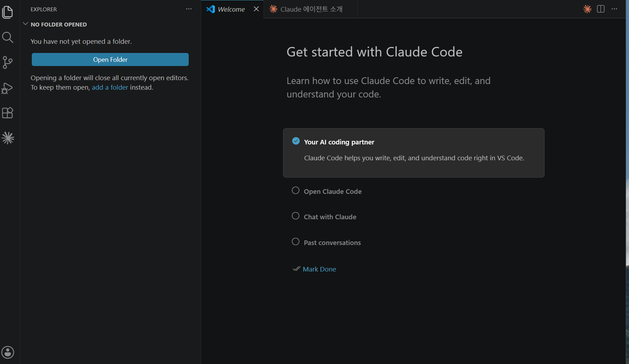Click the Claude Code helps you write description
This screenshot has width=629, height=364.
414,158
